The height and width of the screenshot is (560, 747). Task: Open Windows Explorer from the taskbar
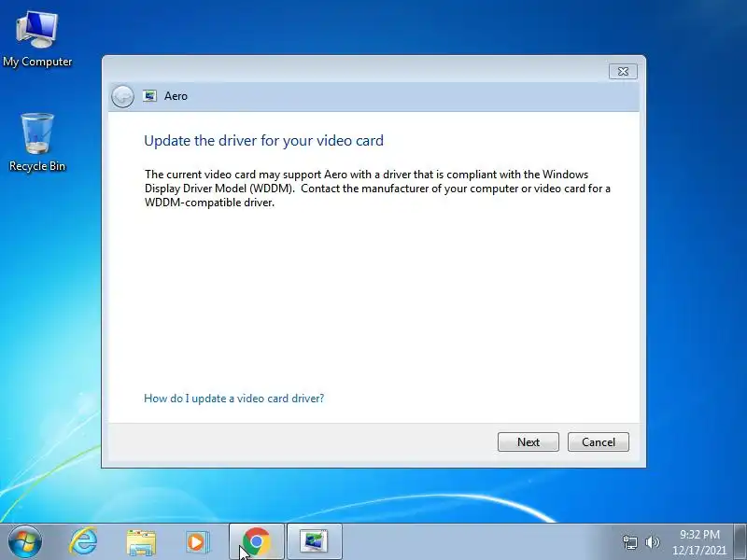point(141,542)
